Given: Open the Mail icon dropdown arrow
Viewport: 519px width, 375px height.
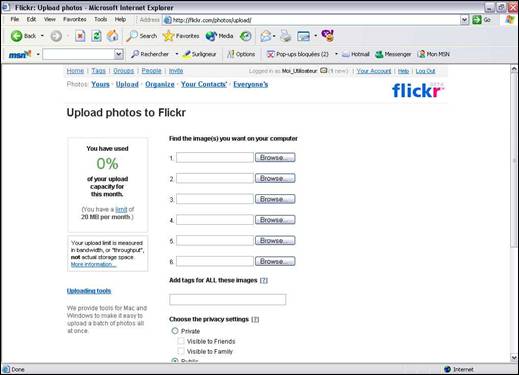Looking at the screenshot, I should [x=274, y=36].
